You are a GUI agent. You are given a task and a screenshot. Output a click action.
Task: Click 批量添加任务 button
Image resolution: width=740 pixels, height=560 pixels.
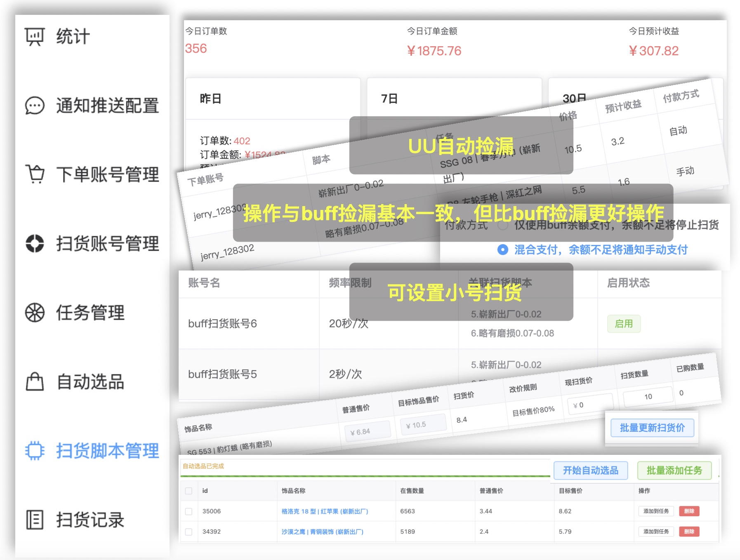[674, 471]
